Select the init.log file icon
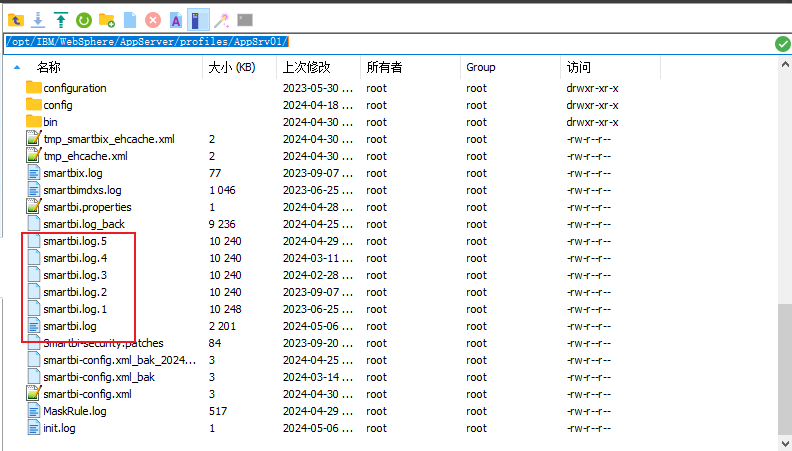Image resolution: width=792 pixels, height=451 pixels. pos(33,428)
